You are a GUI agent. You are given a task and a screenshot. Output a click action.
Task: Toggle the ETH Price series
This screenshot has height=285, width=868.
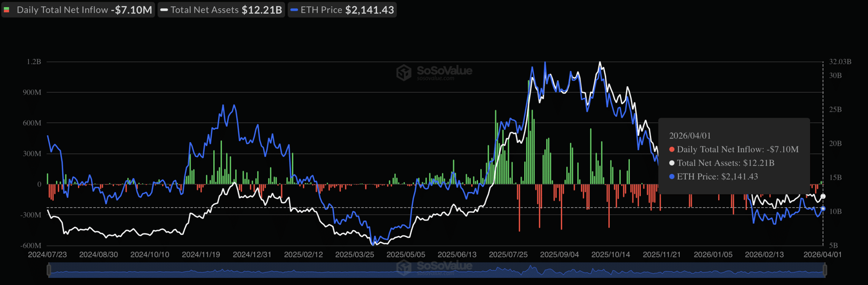pyautogui.click(x=343, y=10)
